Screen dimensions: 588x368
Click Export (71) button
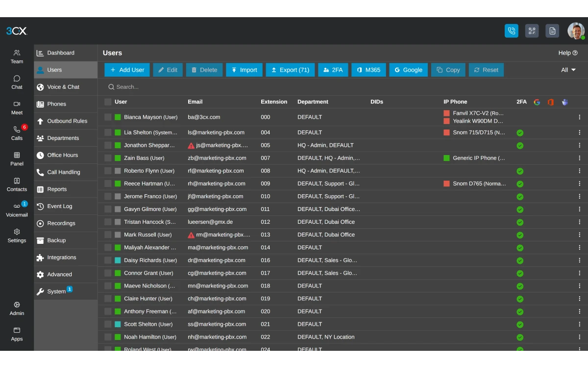click(290, 70)
